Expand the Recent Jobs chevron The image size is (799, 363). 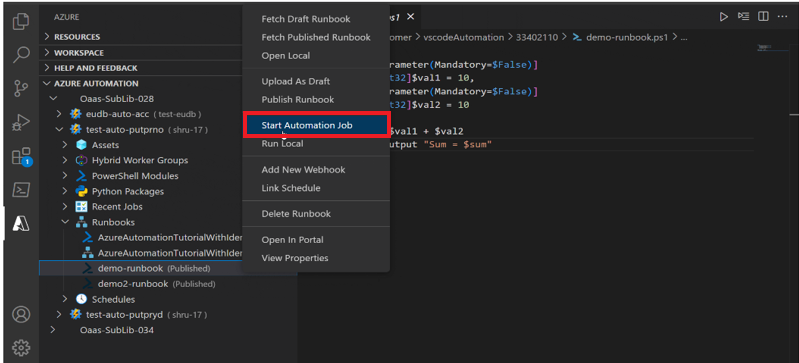click(x=65, y=206)
